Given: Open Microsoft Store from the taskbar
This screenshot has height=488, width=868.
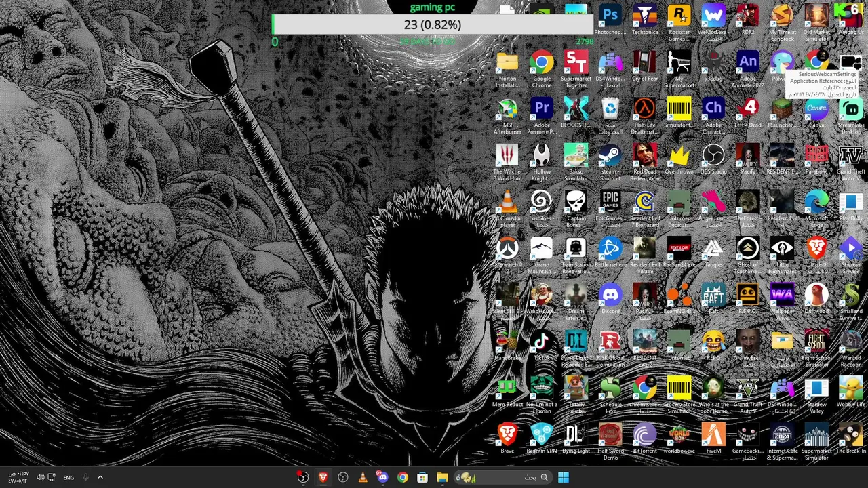Looking at the screenshot, I should [422, 477].
